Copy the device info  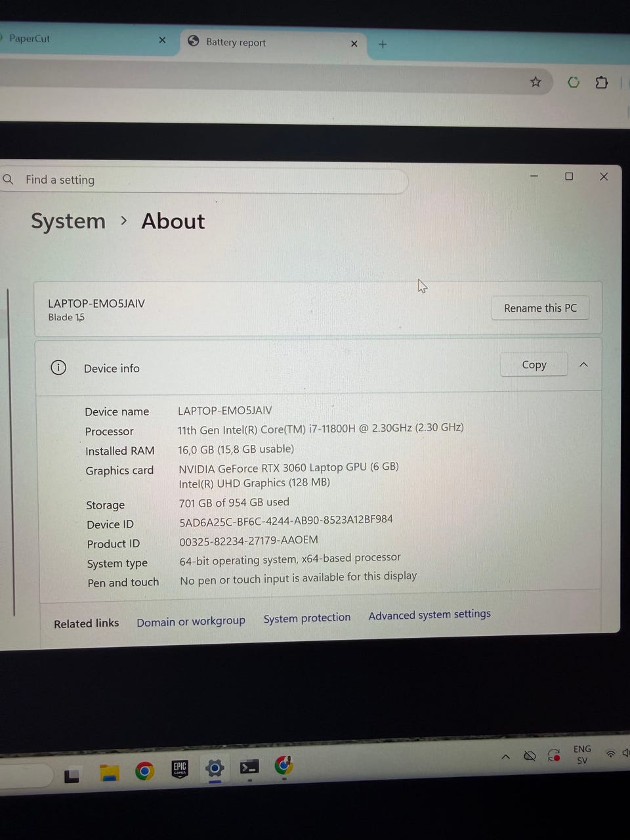tap(534, 365)
